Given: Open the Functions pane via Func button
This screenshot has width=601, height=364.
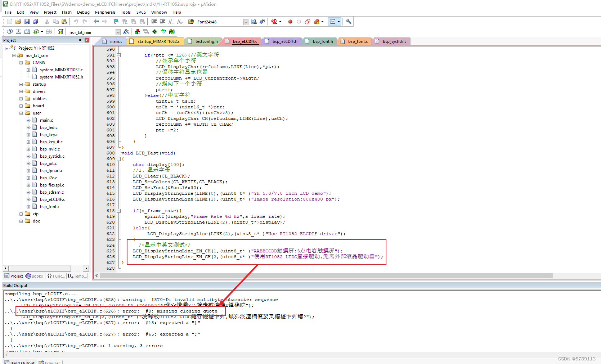Looking at the screenshot, I should click(x=57, y=276).
